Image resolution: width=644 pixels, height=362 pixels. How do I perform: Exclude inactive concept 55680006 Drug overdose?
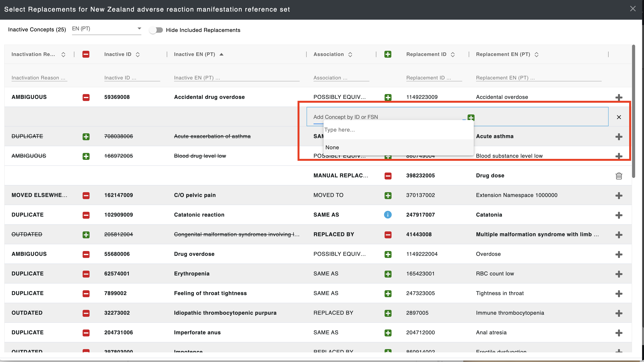pyautogui.click(x=86, y=254)
